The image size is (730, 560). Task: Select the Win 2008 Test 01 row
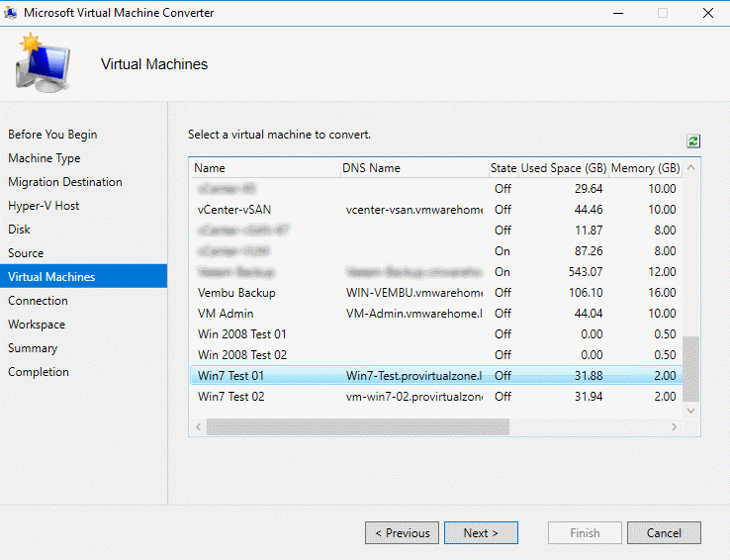tap(436, 334)
